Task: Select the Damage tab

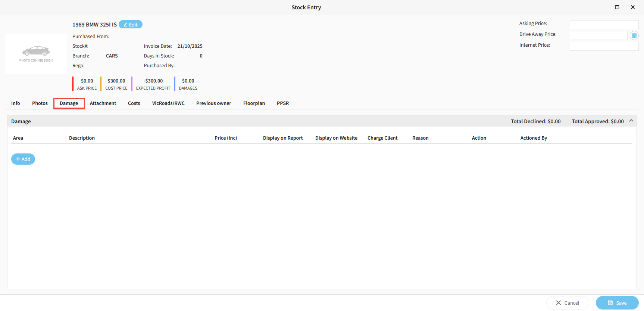Action: pyautogui.click(x=69, y=103)
